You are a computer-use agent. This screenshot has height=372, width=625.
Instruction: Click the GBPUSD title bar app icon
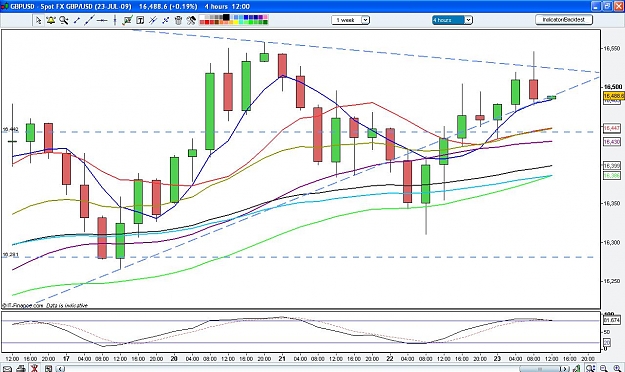[5, 6]
